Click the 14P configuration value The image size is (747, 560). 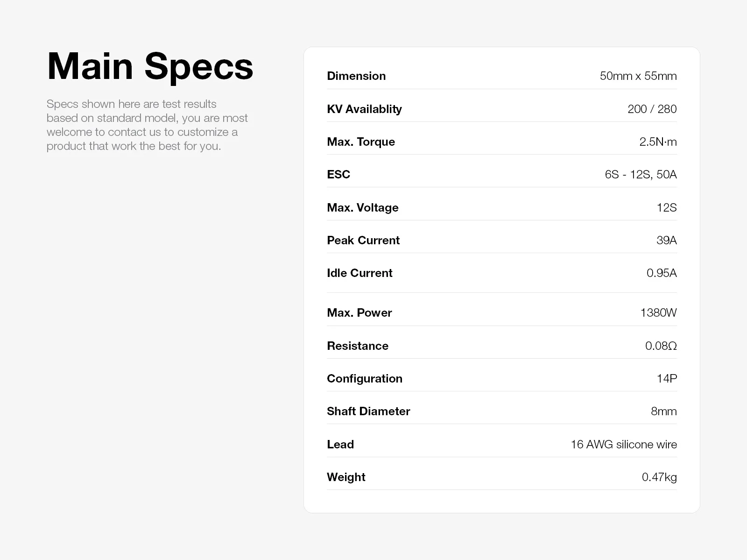click(x=666, y=378)
